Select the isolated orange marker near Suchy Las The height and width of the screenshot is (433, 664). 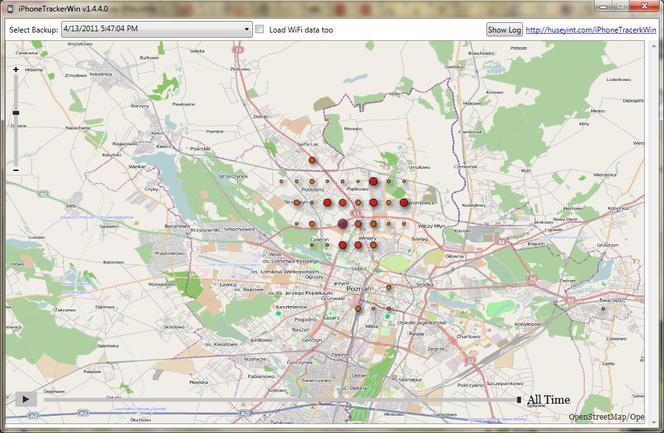coord(312,160)
